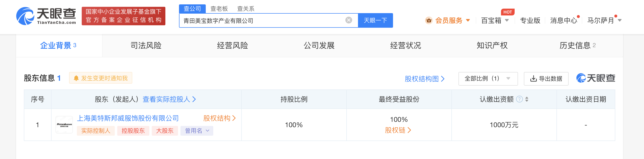Screen dimensions: 644x159
Task: Click the 国家中小企业发展子基金旗下 red banner
Action: pyautogui.click(x=124, y=16)
